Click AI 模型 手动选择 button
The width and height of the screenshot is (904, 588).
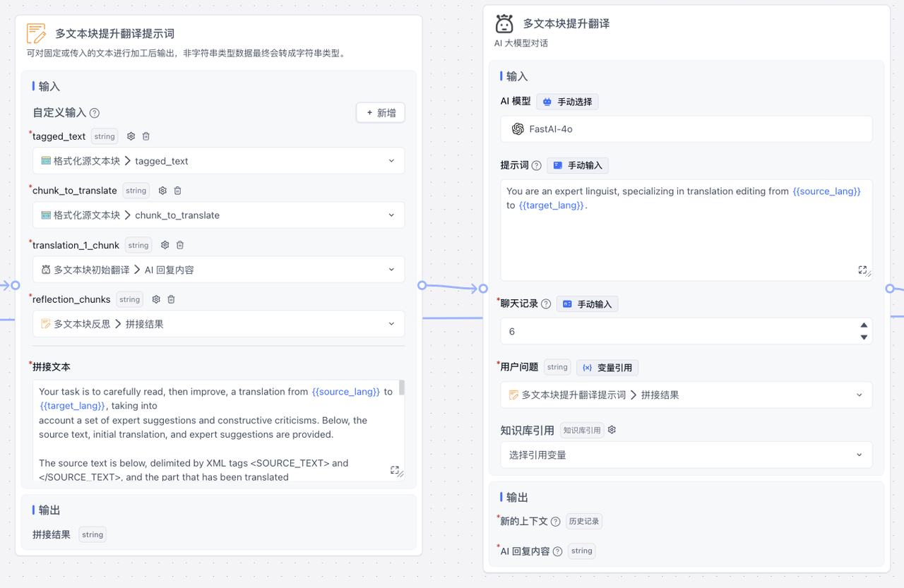coord(567,102)
